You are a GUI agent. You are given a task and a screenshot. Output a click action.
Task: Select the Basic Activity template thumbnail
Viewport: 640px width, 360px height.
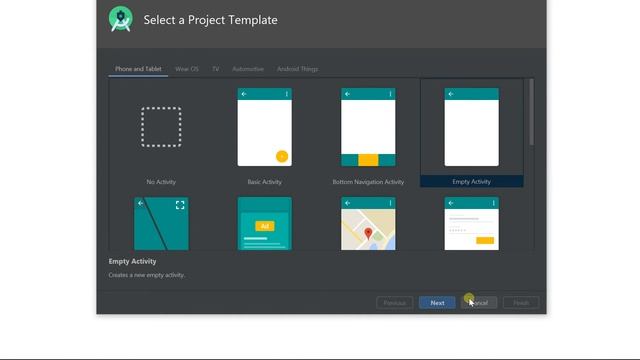tap(264, 127)
